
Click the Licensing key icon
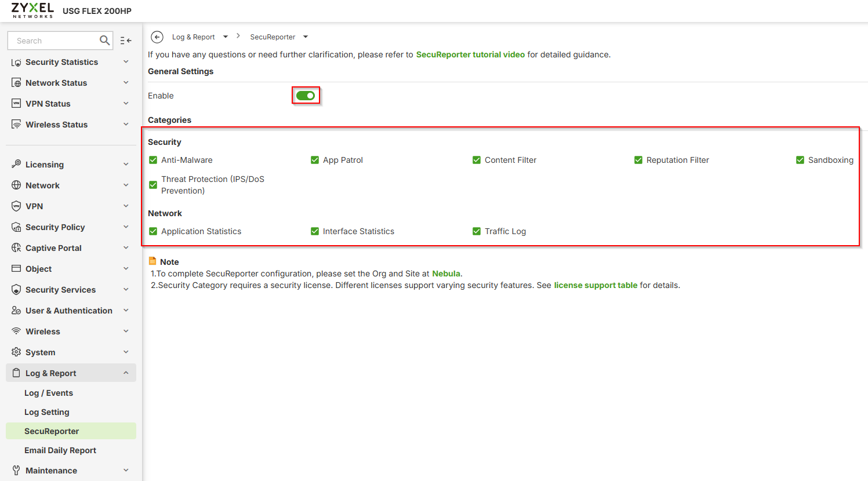16,164
